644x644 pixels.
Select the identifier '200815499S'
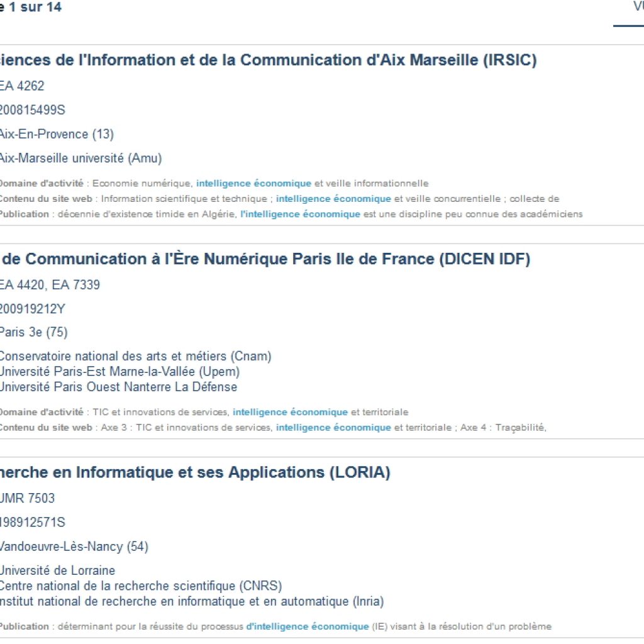[33, 110]
